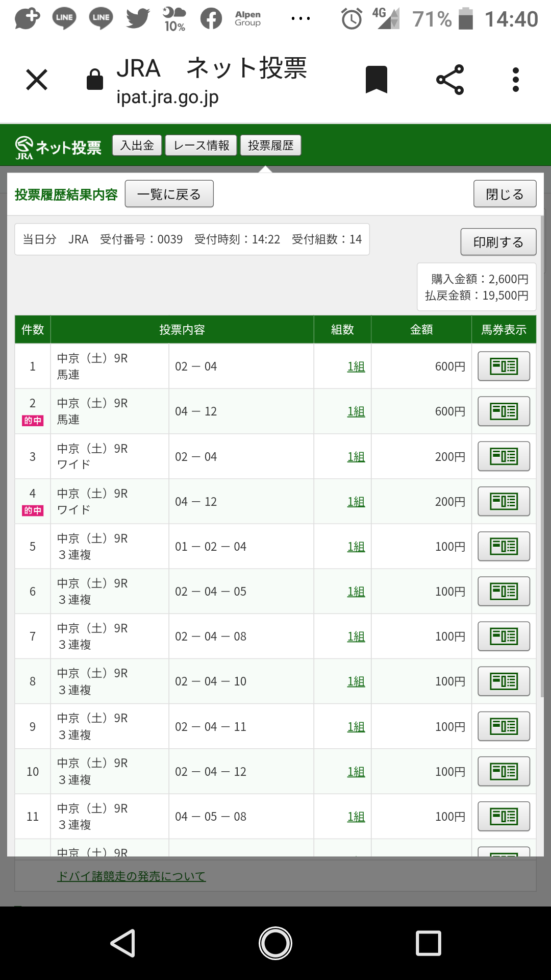Select the 投票履歴 tab
Screen dimensions: 551x980
(270, 145)
